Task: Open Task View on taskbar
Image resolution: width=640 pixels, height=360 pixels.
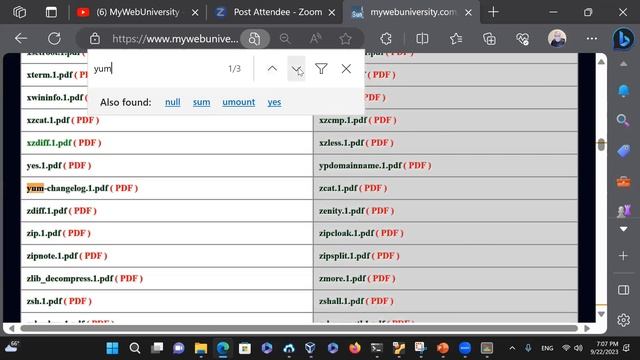Action: click(x=157, y=348)
